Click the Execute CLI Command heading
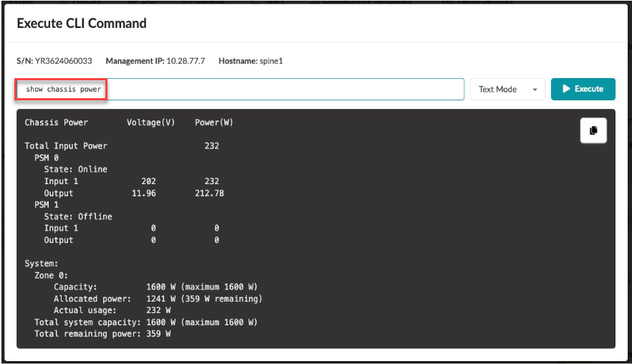The image size is (632, 364). coord(82,24)
